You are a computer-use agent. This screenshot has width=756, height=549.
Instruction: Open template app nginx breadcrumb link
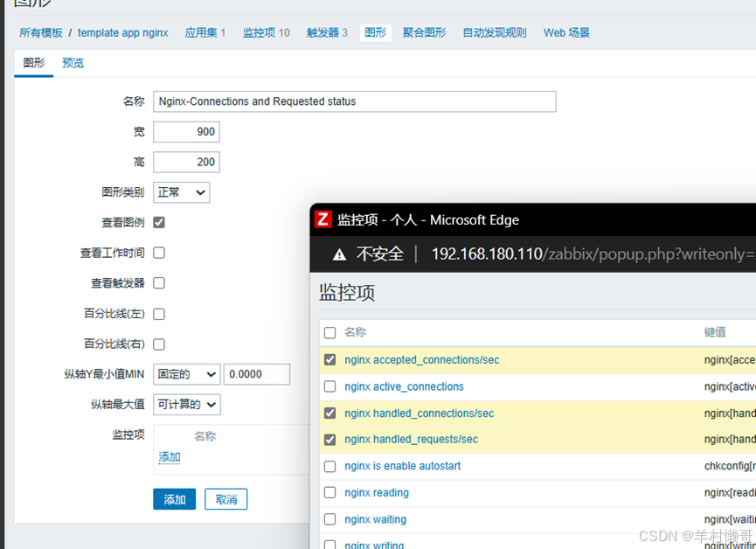tap(123, 33)
